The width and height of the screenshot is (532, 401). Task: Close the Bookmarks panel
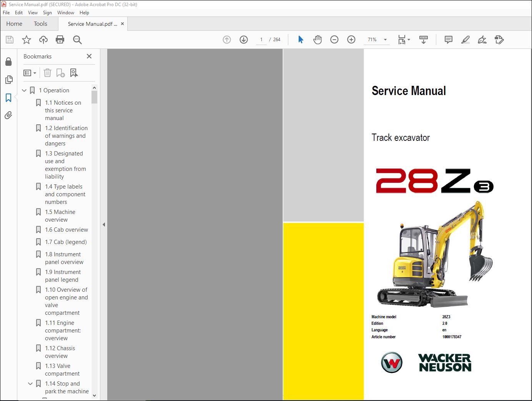(89, 56)
